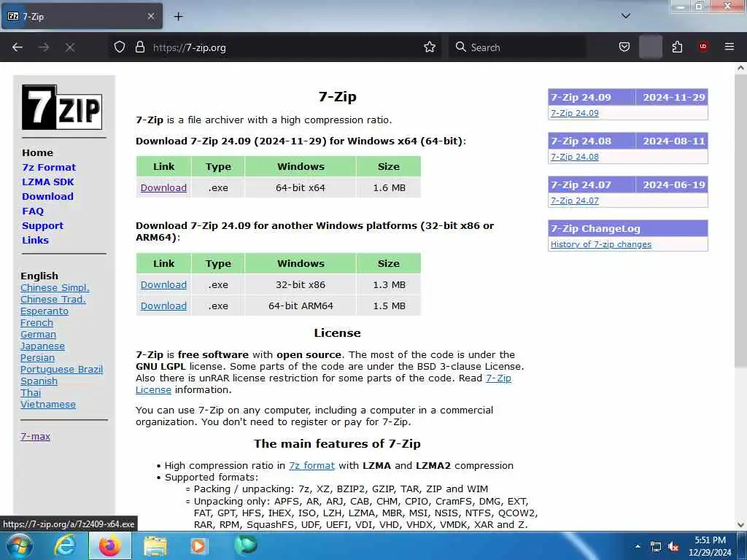
Task: Open Links sidebar entry
Action: (x=35, y=240)
